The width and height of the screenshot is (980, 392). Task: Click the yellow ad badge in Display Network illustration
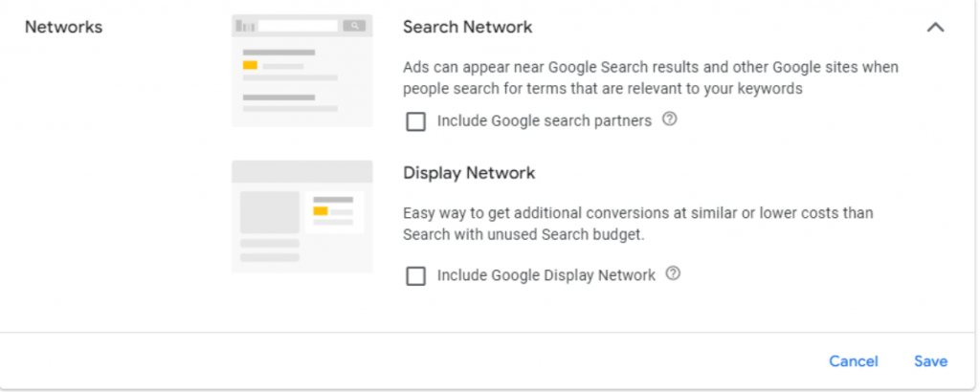[321, 211]
